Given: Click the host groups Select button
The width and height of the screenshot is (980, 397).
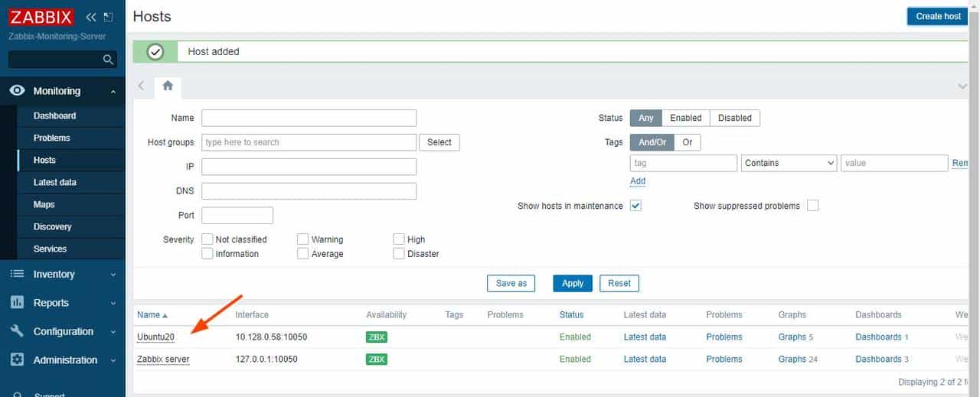Looking at the screenshot, I should click(439, 142).
